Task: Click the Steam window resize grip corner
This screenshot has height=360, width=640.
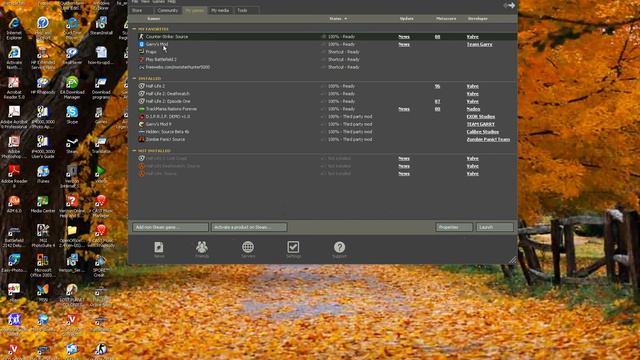Action: [513, 260]
